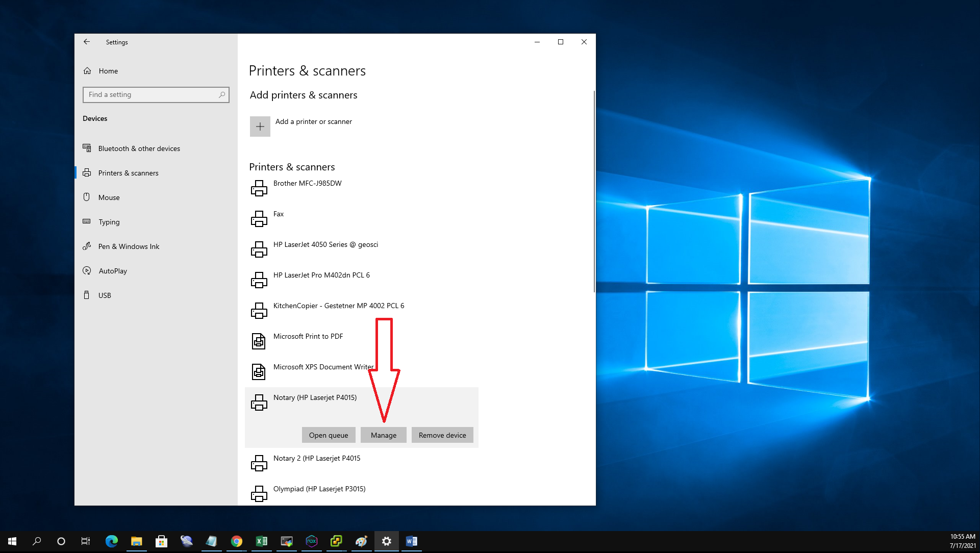Select the Brother MFC-J985DW printer icon
This screenshot has width=980, height=553.
coord(259,188)
